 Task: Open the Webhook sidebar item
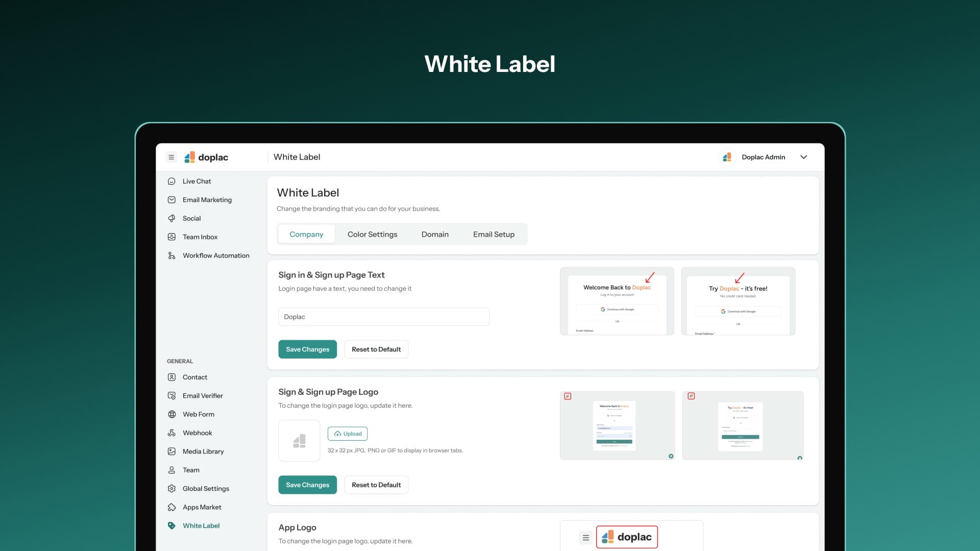click(197, 433)
